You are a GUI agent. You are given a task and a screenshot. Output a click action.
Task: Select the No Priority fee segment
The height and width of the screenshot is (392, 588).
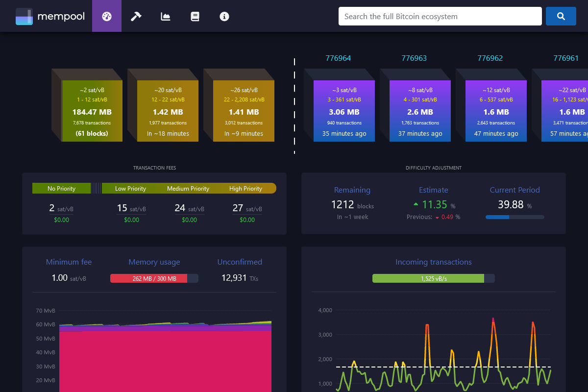[x=61, y=188]
